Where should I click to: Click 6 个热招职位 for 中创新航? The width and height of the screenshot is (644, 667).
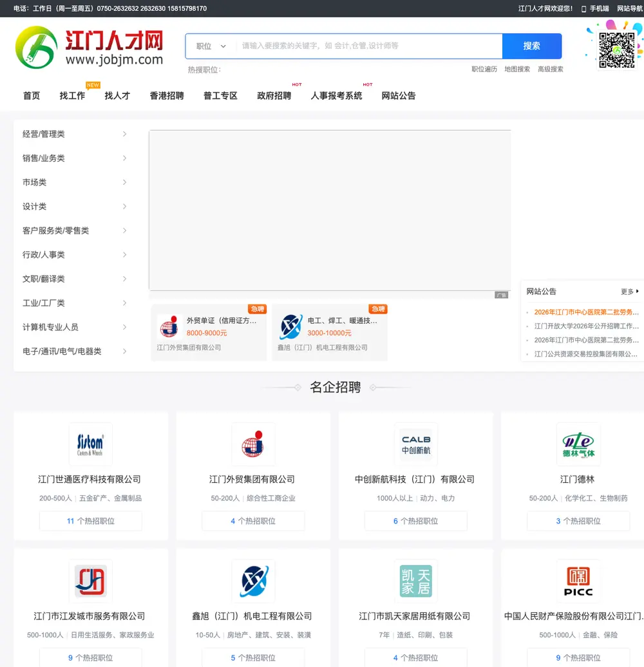click(x=416, y=521)
